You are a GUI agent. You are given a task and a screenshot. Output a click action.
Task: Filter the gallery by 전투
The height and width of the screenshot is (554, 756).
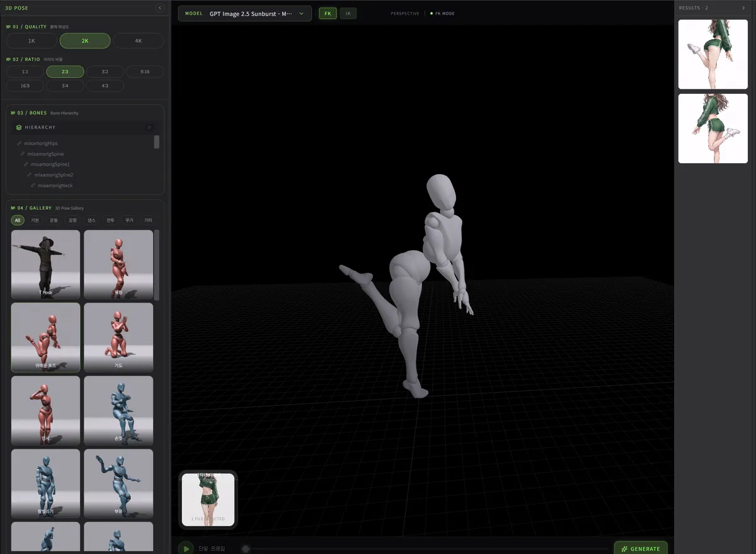(x=111, y=220)
